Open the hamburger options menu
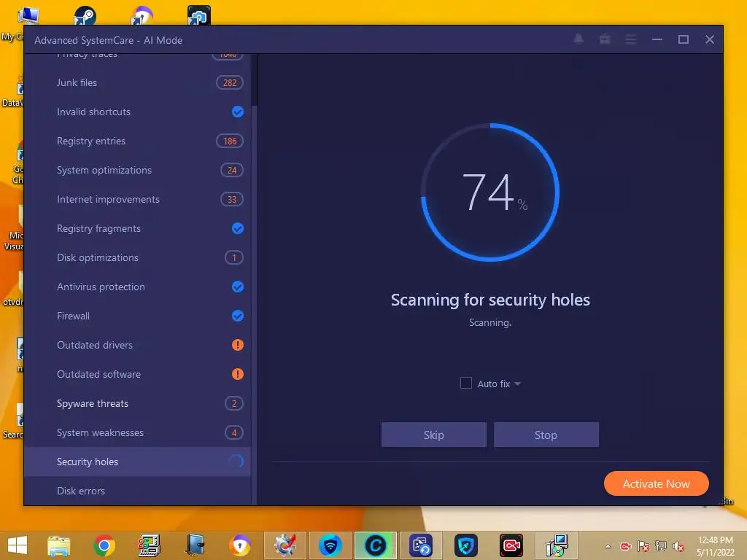The height and width of the screenshot is (560, 747). (x=631, y=39)
